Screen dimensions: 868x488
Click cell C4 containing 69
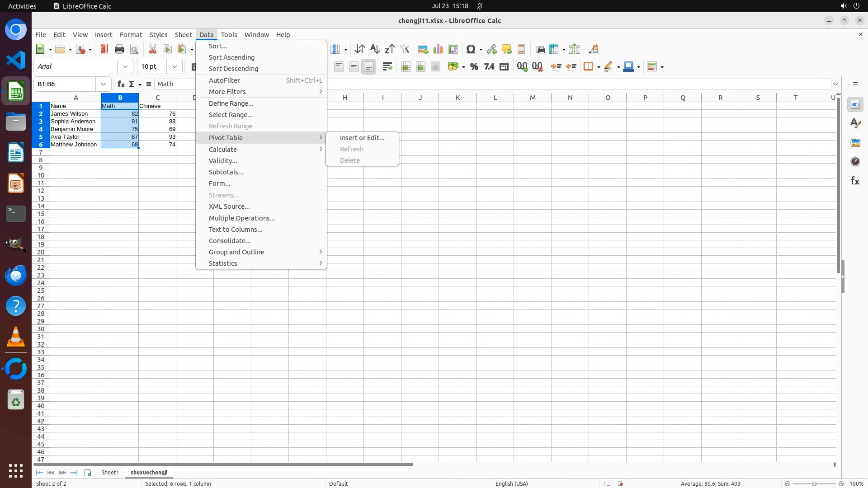pyautogui.click(x=157, y=129)
